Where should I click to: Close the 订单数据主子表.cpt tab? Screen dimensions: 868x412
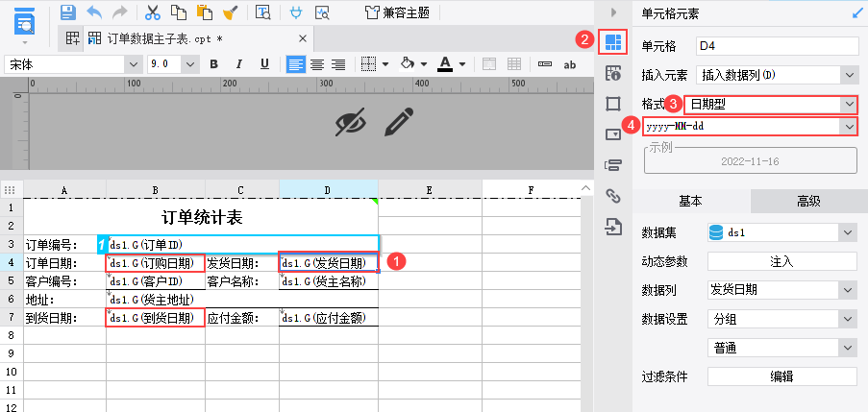coord(303,38)
